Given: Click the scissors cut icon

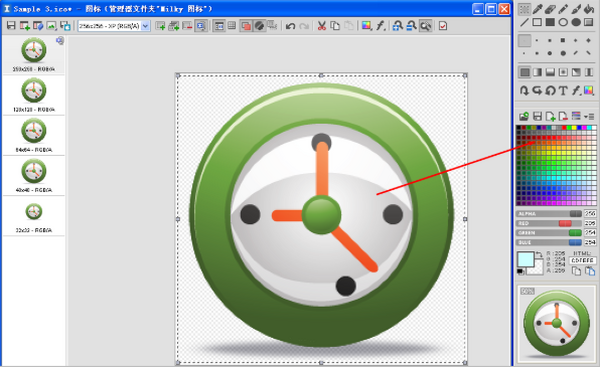Looking at the screenshot, I should point(321,26).
